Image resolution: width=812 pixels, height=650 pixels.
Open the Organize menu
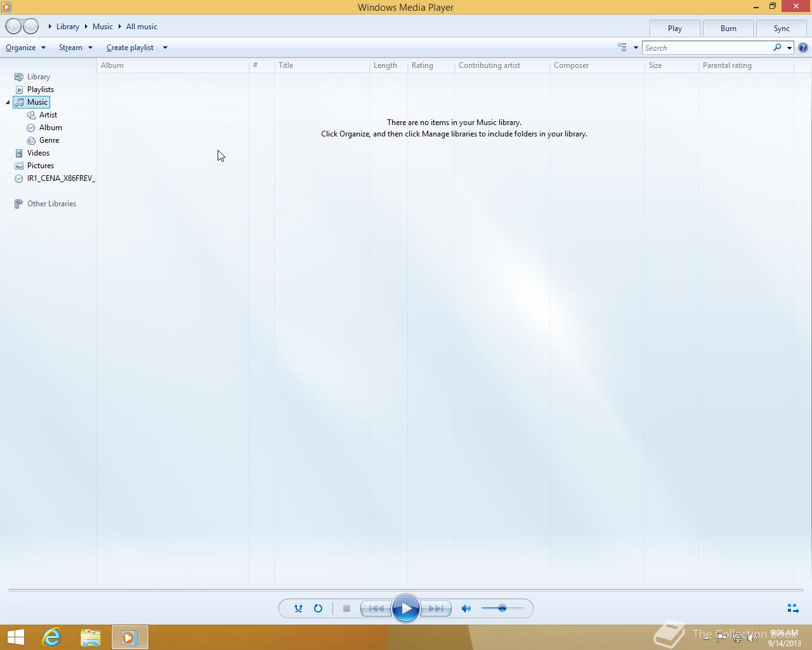point(25,48)
